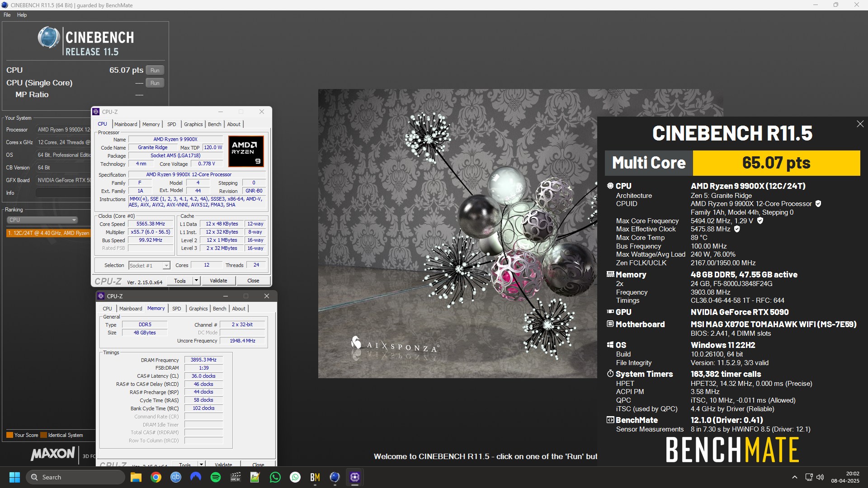
Task: Open the volume control in system tray
Action: pyautogui.click(x=820, y=477)
